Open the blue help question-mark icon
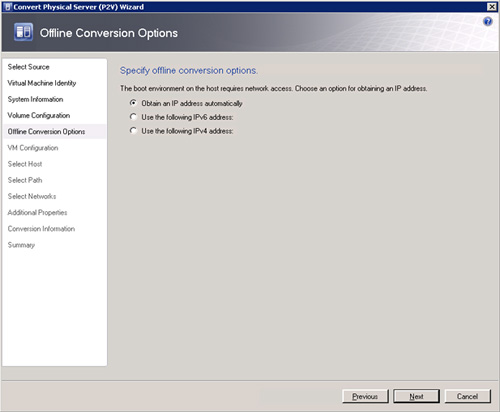 click(x=488, y=22)
